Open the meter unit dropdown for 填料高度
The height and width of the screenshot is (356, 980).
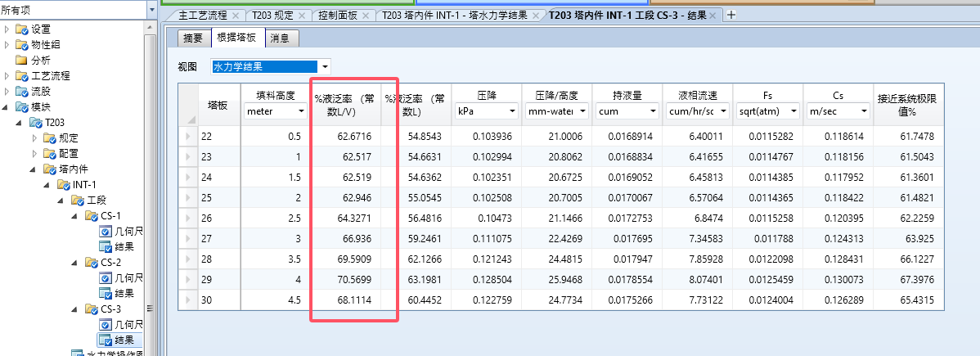click(x=302, y=111)
